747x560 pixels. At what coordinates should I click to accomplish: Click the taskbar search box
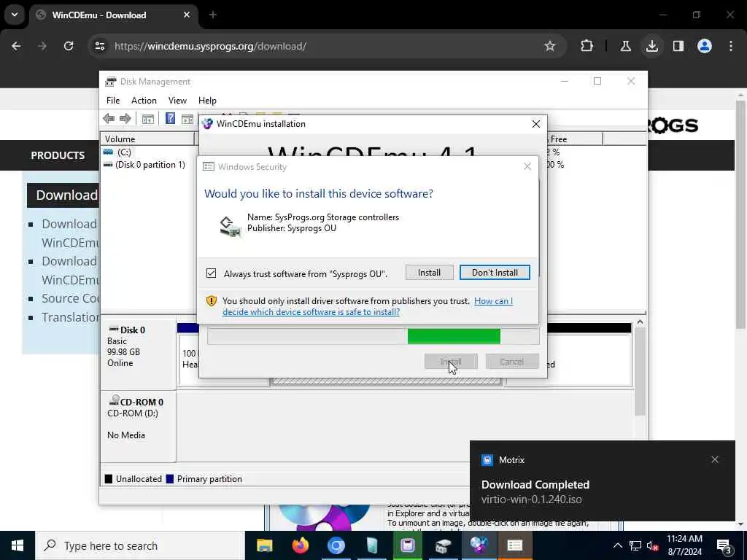[x=140, y=545]
